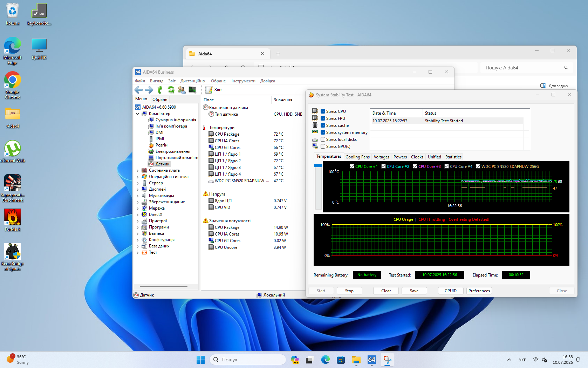Click the blue temperature graph scale slider
The image size is (588, 368).
tap(318, 165)
